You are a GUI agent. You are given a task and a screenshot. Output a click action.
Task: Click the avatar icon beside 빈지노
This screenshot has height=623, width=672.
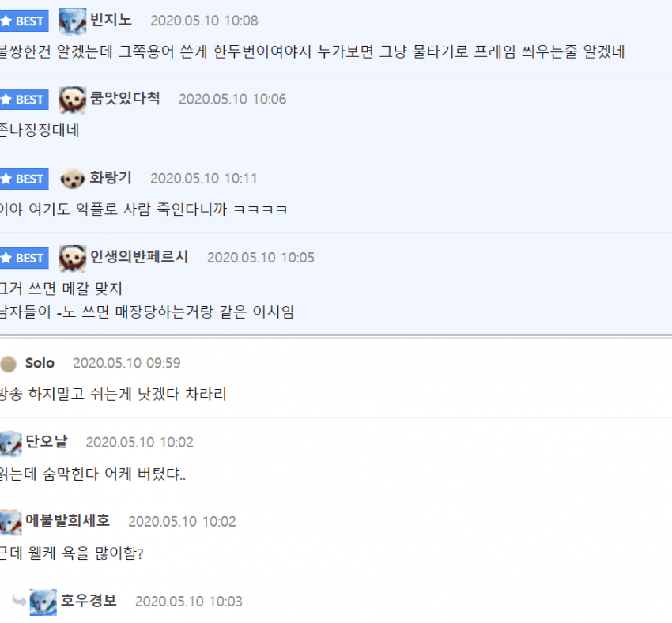(73, 21)
